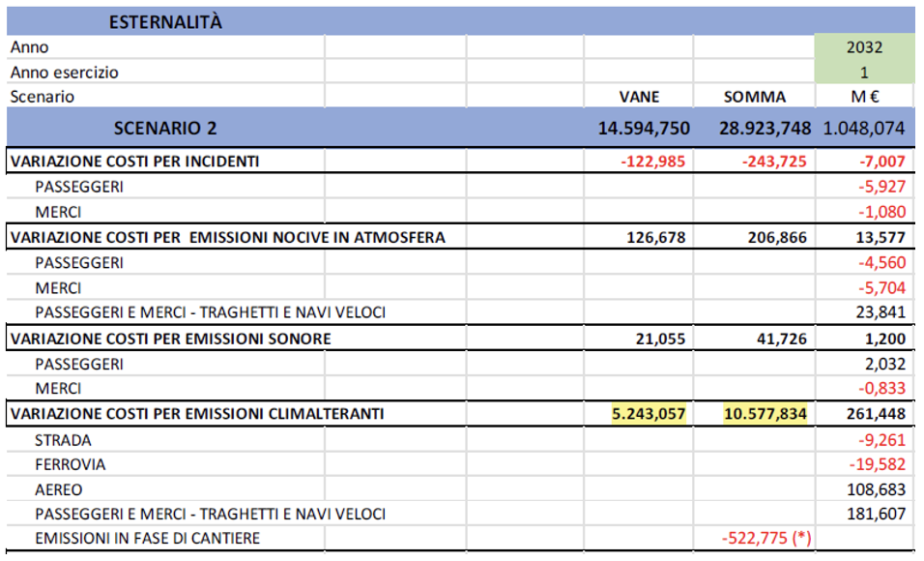Viewport: 924px width, 561px height.
Task: Select the value 181,607
Action: click(876, 514)
